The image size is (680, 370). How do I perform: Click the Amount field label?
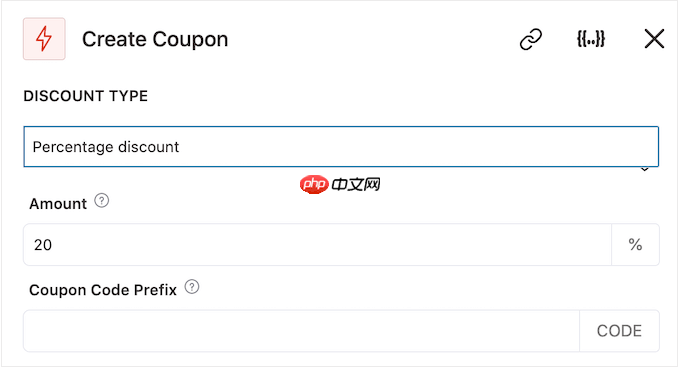[x=58, y=204]
